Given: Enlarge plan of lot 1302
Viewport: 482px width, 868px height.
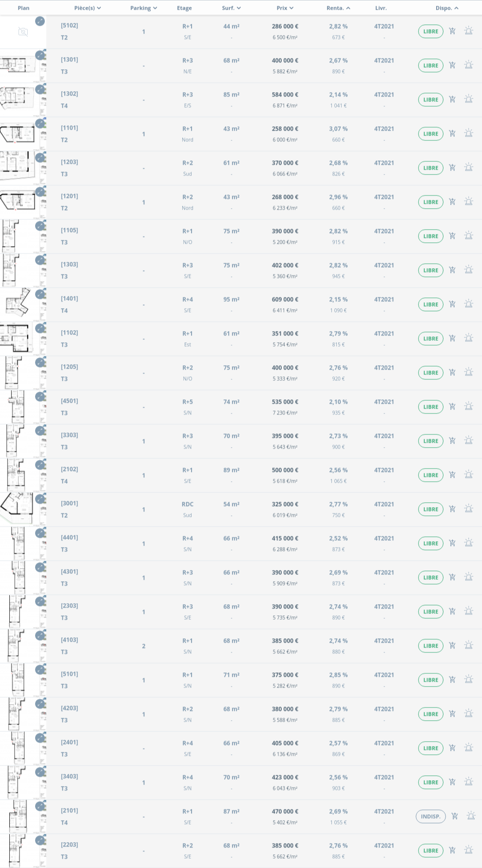Looking at the screenshot, I should pos(40,89).
